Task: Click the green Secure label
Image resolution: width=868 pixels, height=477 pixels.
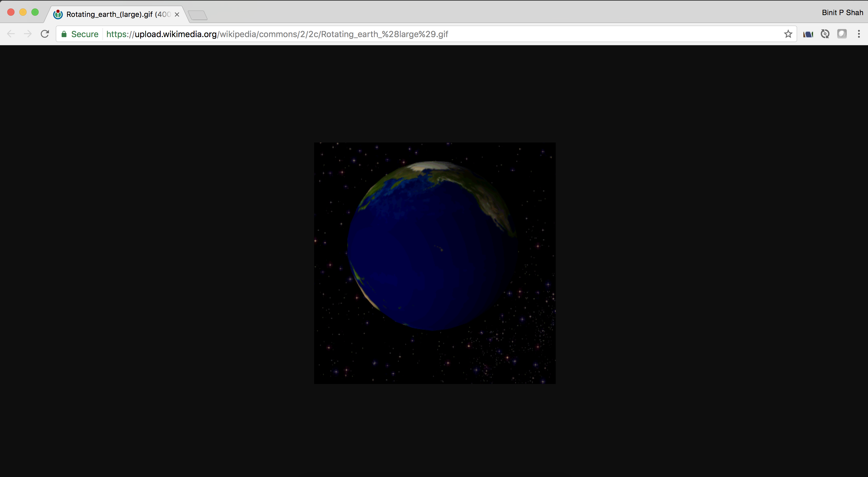Action: coord(85,34)
